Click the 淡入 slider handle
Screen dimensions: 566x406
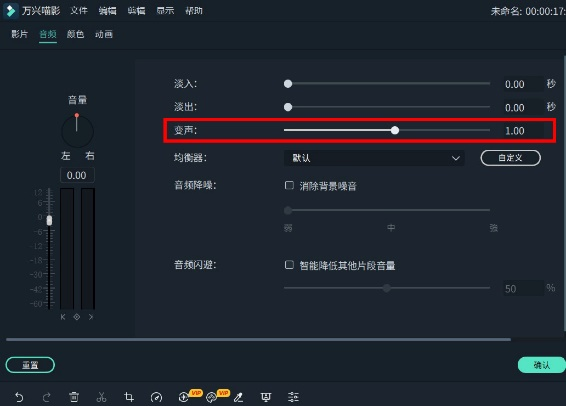coord(288,84)
